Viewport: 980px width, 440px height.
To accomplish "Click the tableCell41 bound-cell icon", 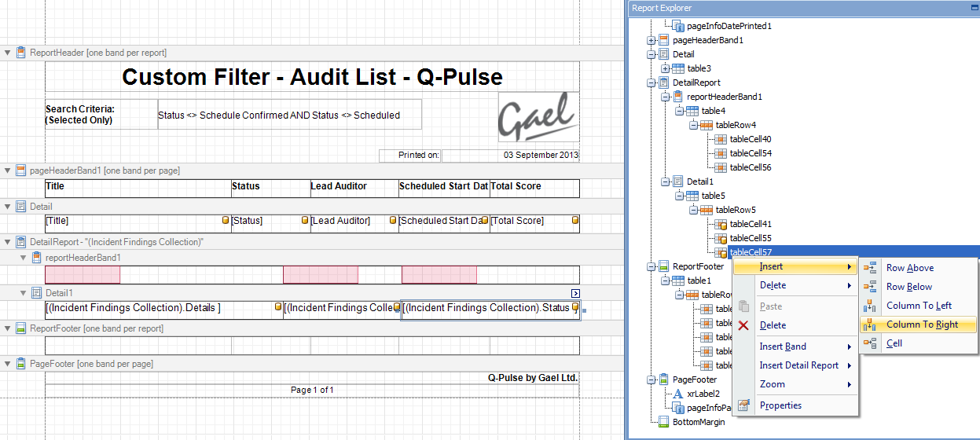I will pos(721,224).
